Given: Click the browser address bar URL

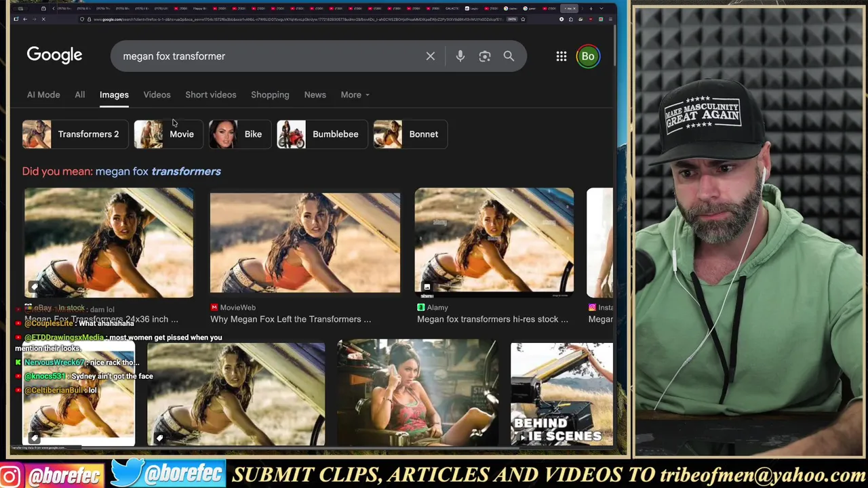Looking at the screenshot, I should point(298,19).
